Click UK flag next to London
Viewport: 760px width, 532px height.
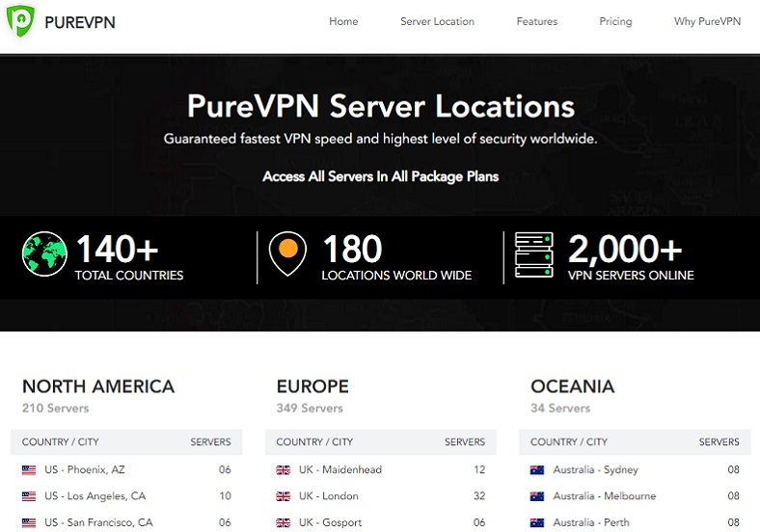point(283,496)
